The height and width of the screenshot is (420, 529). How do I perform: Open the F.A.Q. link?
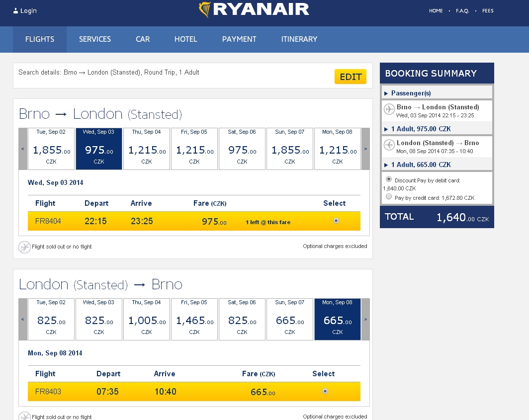click(462, 11)
